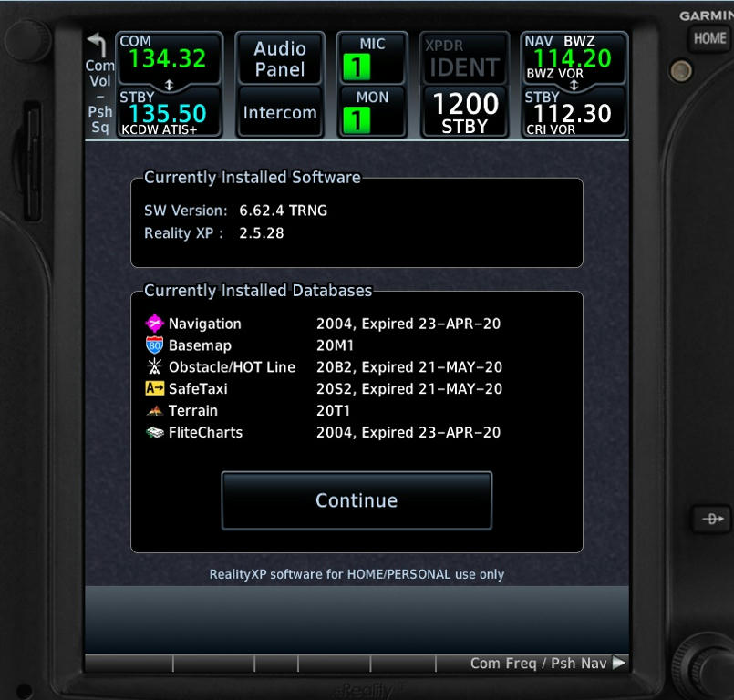
Task: Click the Terrain mountain icon
Action: pyautogui.click(x=154, y=410)
